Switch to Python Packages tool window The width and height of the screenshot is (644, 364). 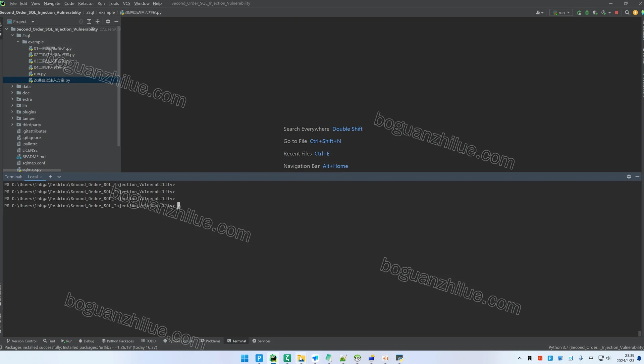coord(118,341)
